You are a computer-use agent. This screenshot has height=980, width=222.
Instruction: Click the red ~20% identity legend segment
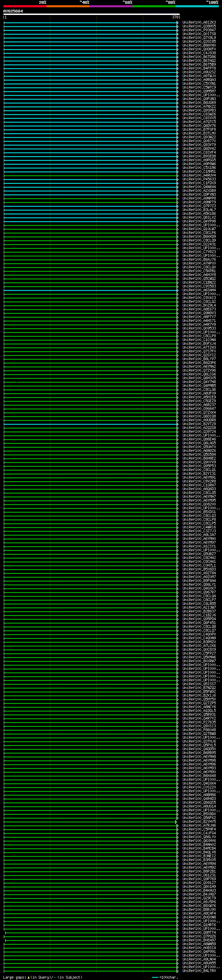tap(25, 6)
